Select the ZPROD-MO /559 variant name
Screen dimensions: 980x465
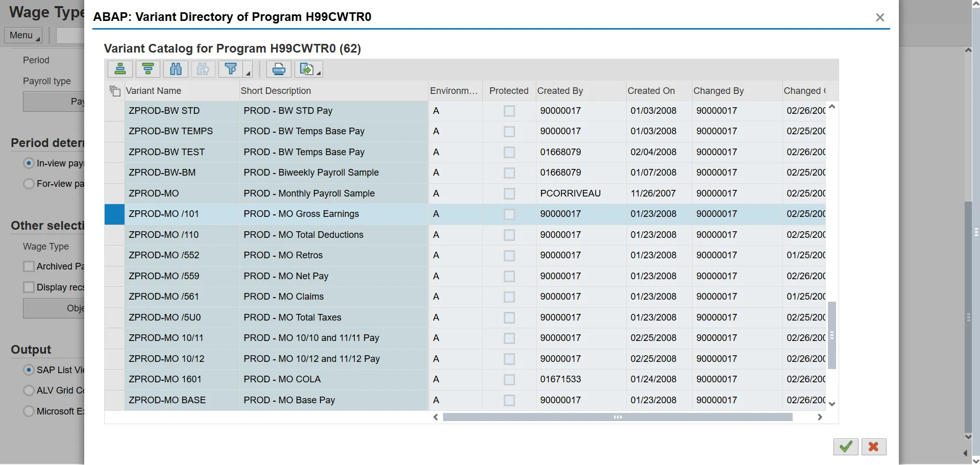pyautogui.click(x=164, y=276)
